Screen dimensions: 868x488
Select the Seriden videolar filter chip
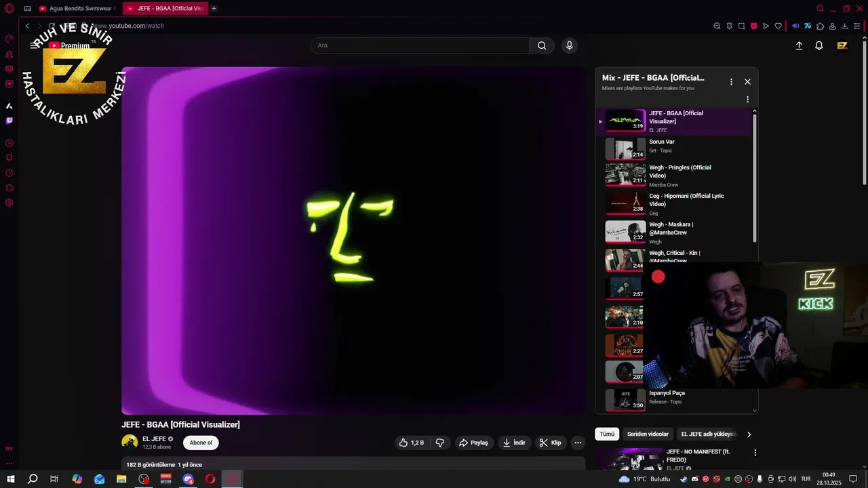pyautogui.click(x=648, y=434)
